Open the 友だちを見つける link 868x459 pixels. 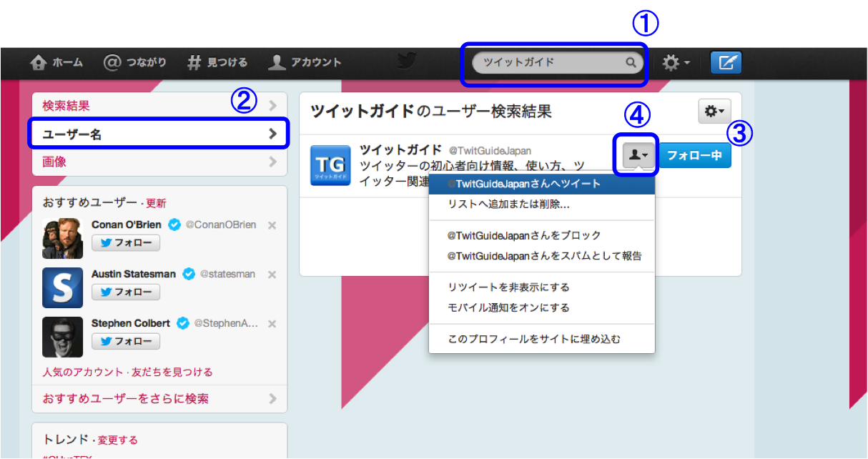point(171,372)
